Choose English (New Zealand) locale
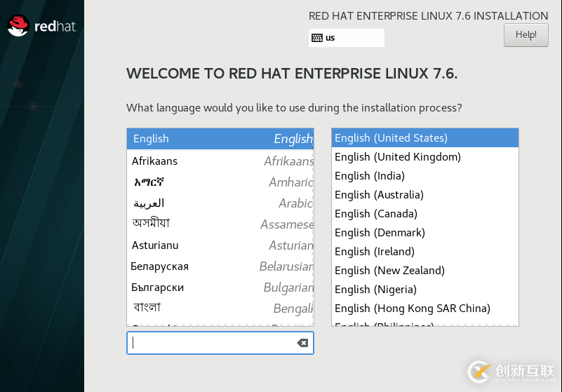This screenshot has height=392, width=562. 424,271
